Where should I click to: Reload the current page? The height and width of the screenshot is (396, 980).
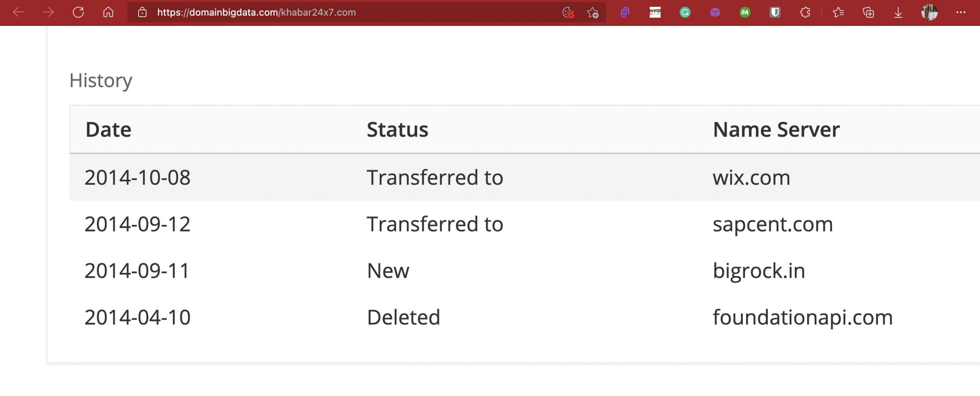pyautogui.click(x=78, y=12)
